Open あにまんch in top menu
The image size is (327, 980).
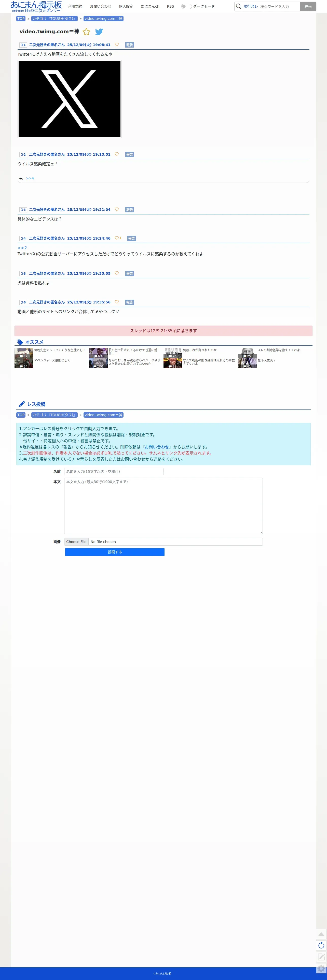click(x=150, y=6)
